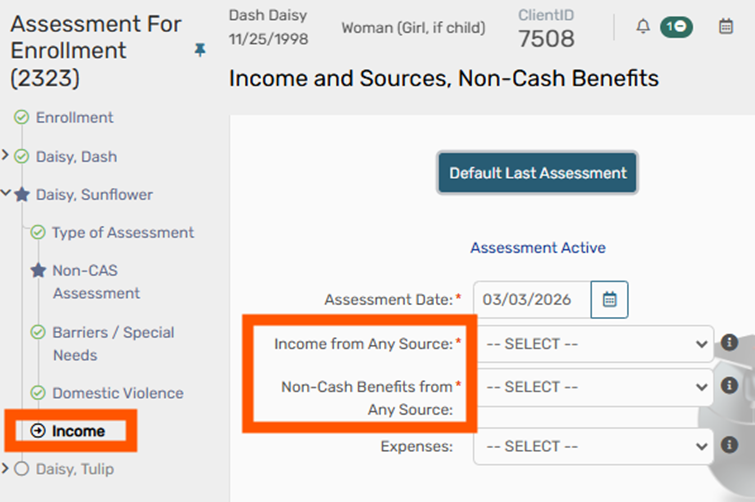Open Domestic Violence section
This screenshot has width=755, height=502.
117,393
